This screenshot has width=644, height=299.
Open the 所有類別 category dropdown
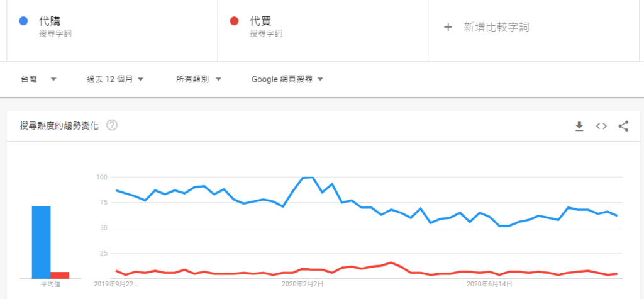pos(199,79)
